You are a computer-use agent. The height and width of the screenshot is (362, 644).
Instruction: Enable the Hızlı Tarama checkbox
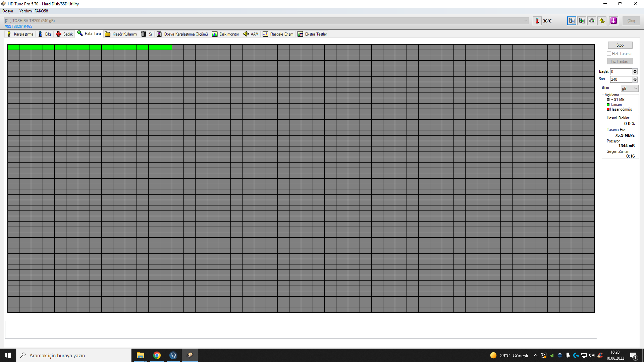(609, 54)
